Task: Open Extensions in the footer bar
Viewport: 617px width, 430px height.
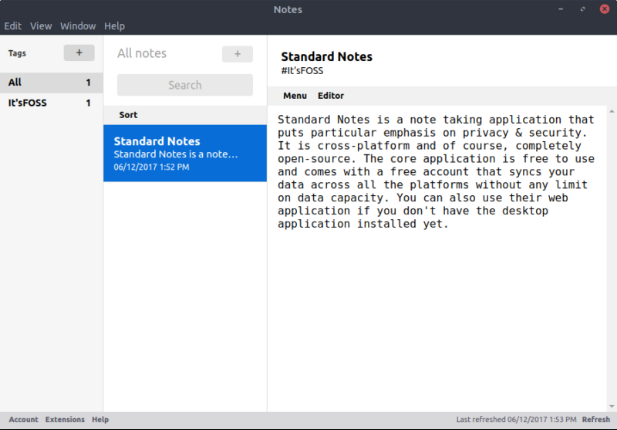Action: point(65,419)
